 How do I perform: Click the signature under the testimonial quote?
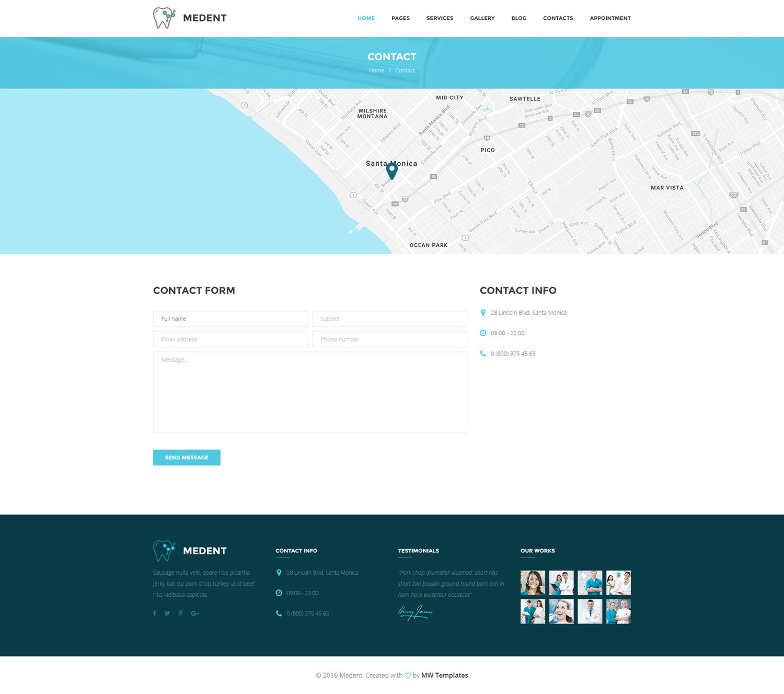[x=416, y=612]
